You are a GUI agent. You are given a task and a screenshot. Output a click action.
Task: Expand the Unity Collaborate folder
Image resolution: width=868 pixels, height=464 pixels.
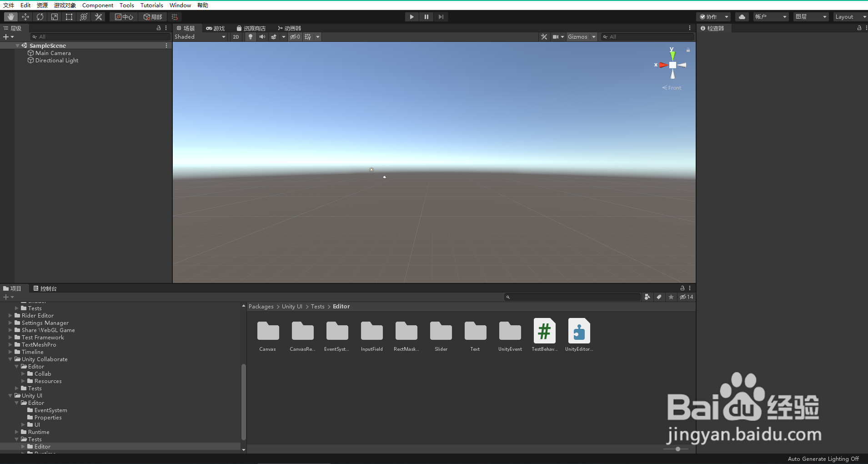click(10, 359)
